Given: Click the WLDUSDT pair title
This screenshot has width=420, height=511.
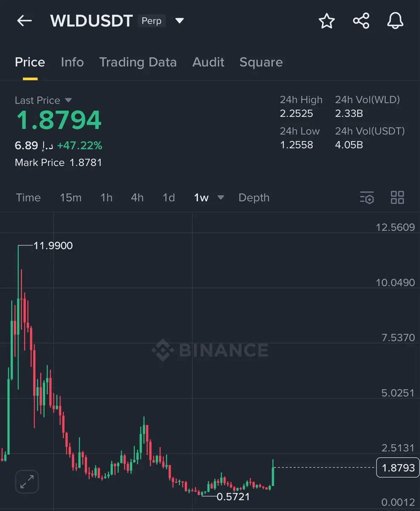Looking at the screenshot, I should [x=91, y=20].
